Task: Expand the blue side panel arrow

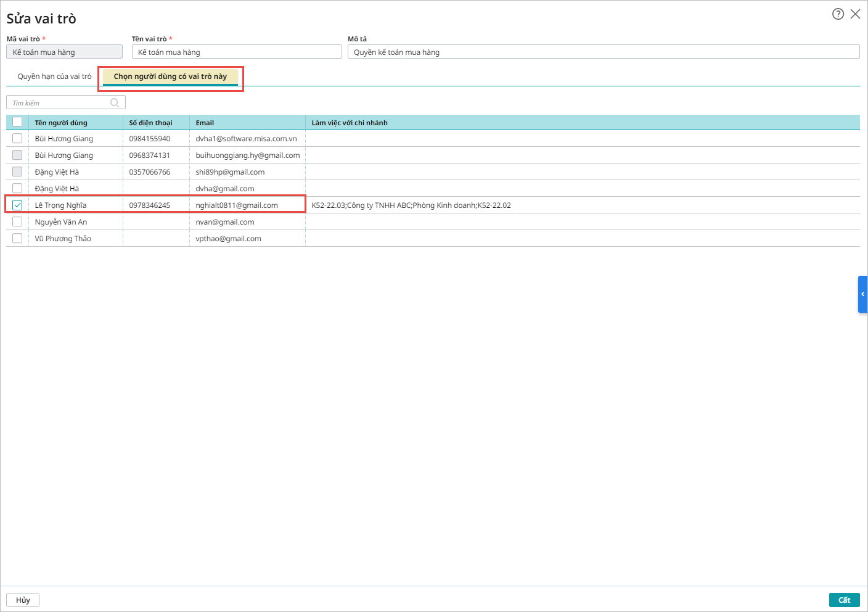Action: (x=862, y=294)
